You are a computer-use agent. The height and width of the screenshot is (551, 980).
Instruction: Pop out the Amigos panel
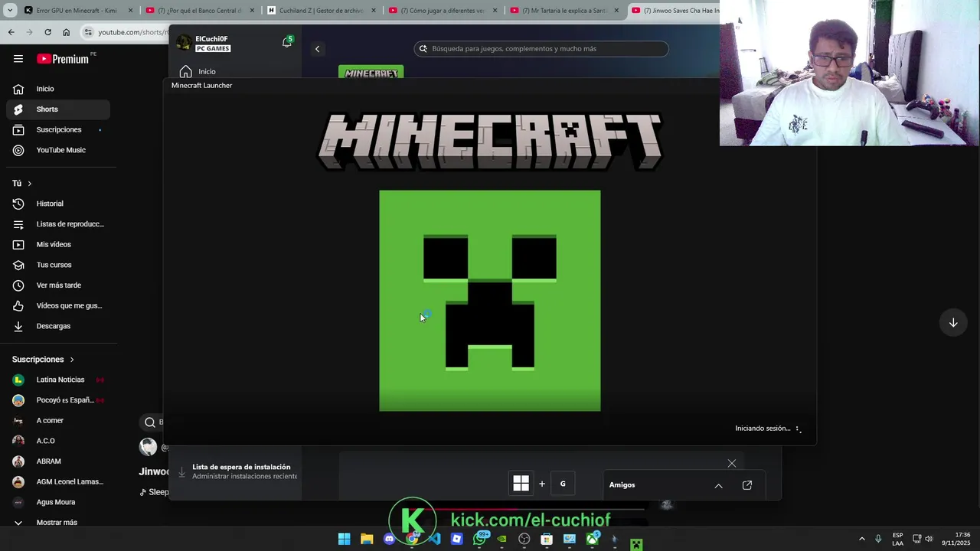(747, 485)
